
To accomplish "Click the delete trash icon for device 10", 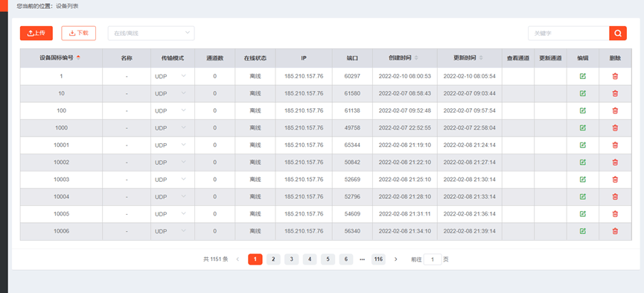I will pyautogui.click(x=615, y=93).
